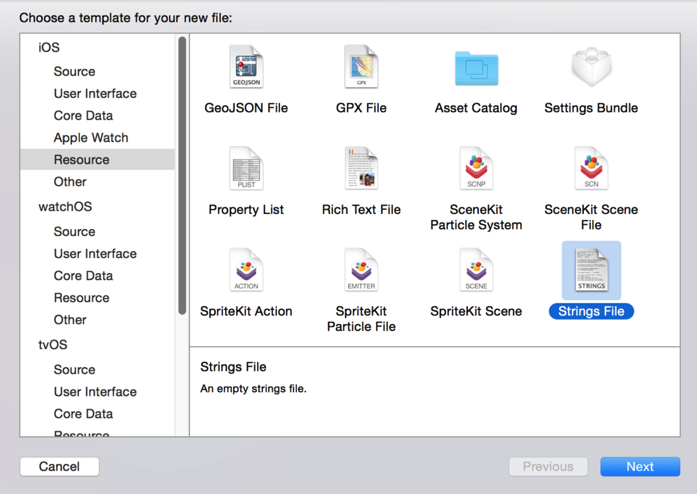Click the sidebar vertical scrollbar
The width and height of the screenshot is (697, 494).
point(182,176)
